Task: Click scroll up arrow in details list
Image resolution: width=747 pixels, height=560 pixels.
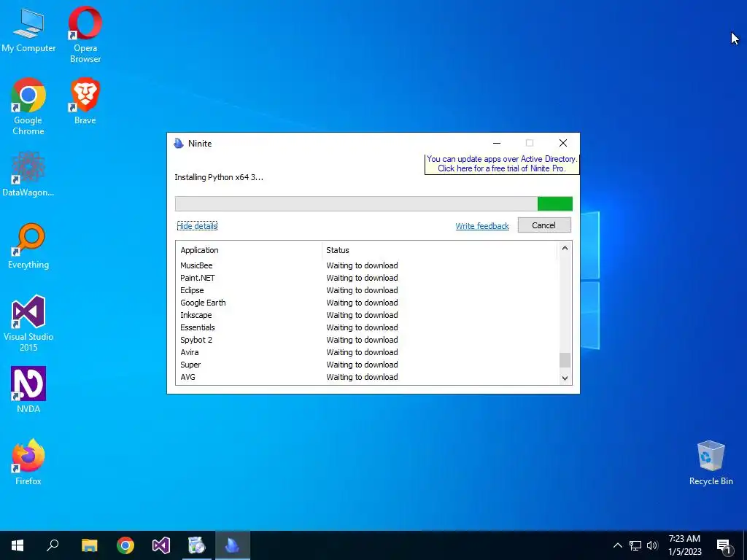Action: pyautogui.click(x=565, y=248)
